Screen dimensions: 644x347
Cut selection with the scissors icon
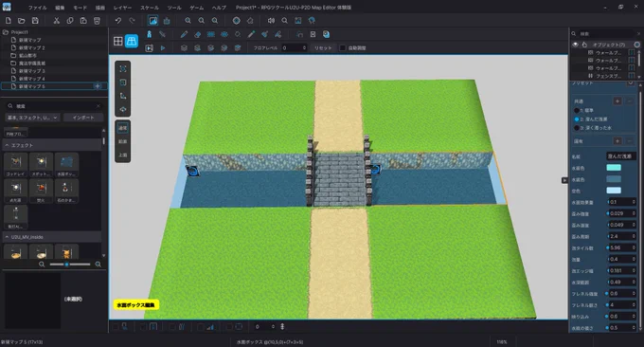57,20
